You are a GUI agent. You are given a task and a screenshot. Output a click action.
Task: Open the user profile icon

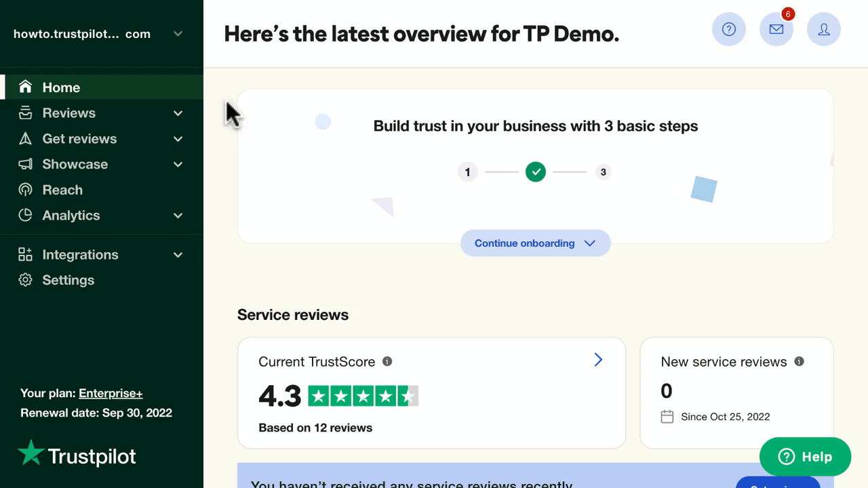(824, 29)
